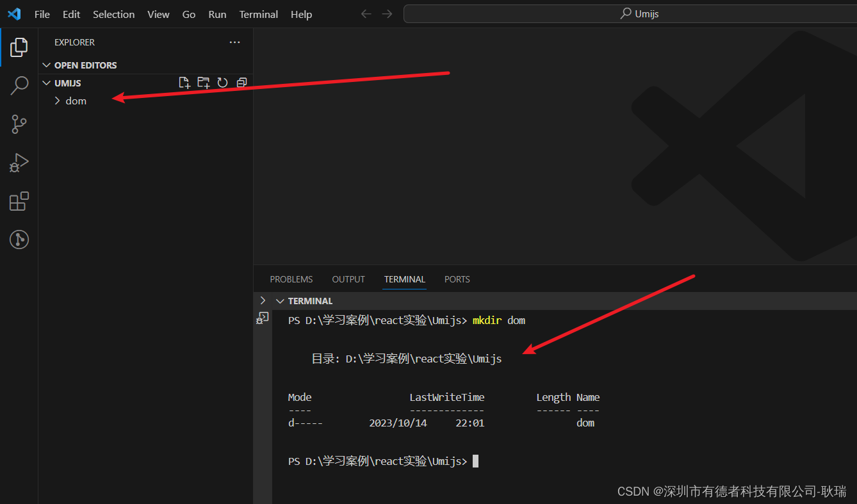Click the 'd-----' mode value in terminal
The width and height of the screenshot is (857, 504).
306,423
